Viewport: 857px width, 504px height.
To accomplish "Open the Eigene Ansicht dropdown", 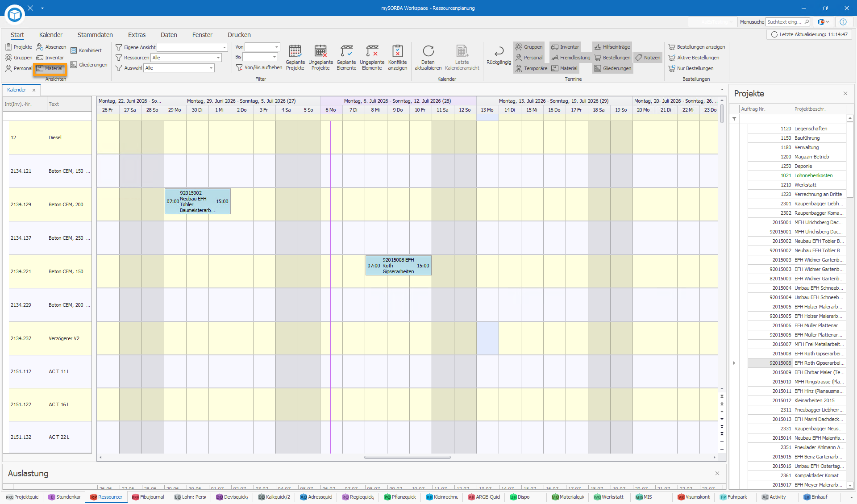I will coord(224,47).
